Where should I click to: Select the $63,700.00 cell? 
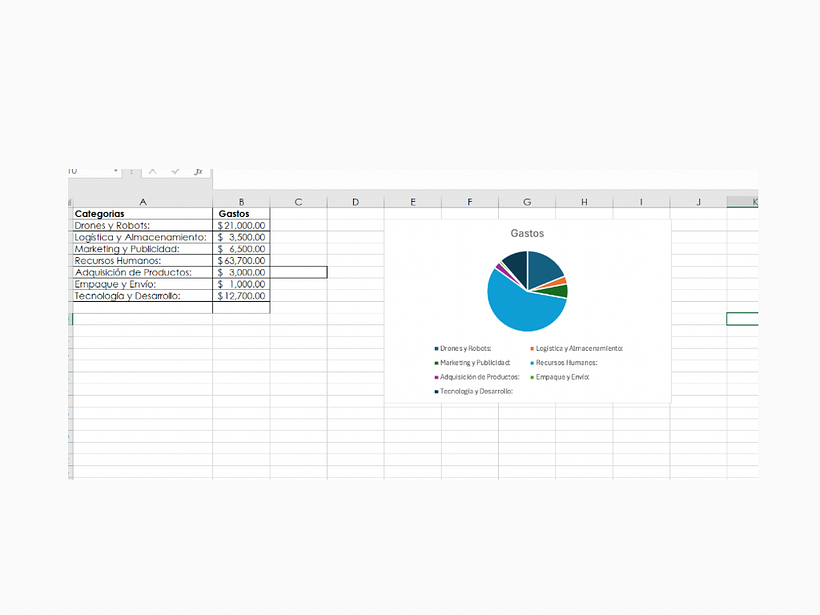(x=241, y=261)
